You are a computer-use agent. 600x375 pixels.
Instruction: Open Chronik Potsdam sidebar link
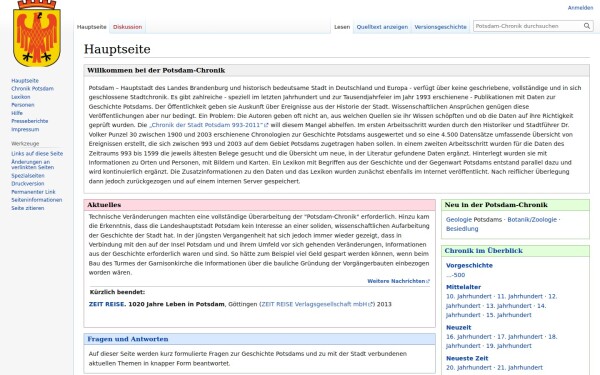click(x=33, y=89)
